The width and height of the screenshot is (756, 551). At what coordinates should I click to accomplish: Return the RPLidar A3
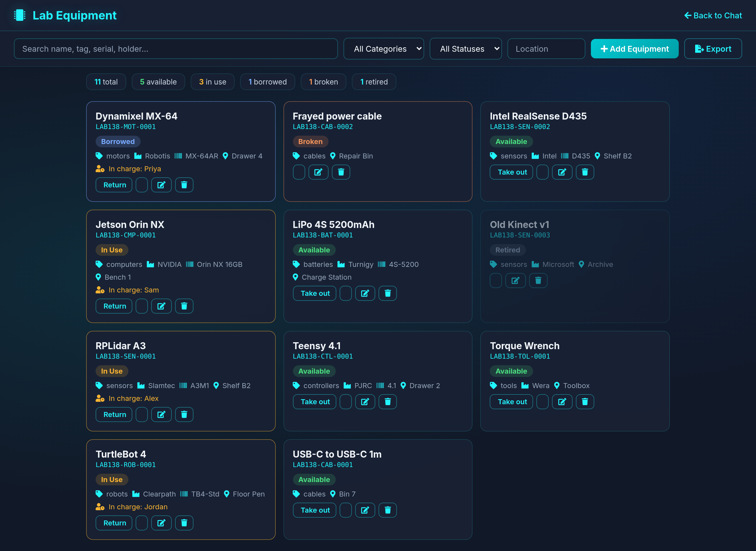click(114, 414)
